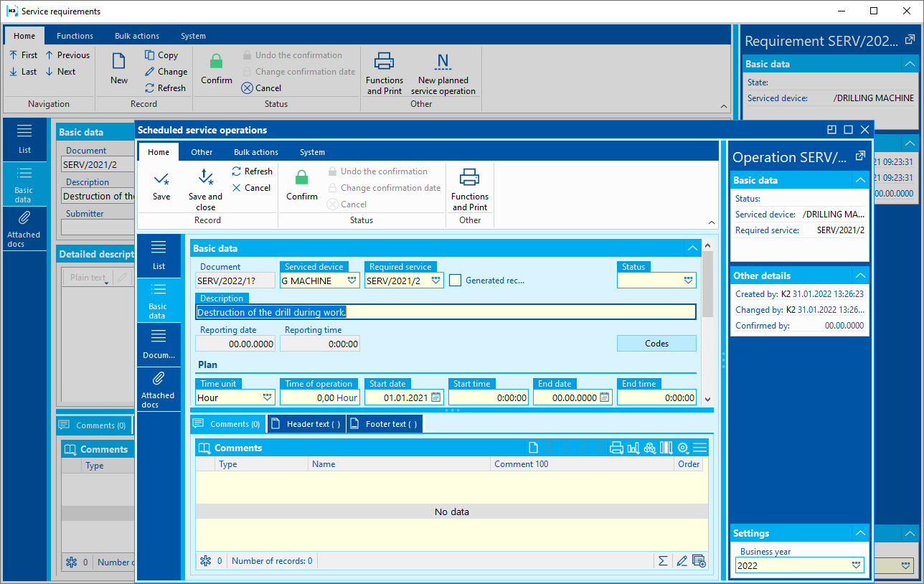Collapse the Other details panel
Image resolution: width=924 pixels, height=584 pixels.
click(x=860, y=275)
